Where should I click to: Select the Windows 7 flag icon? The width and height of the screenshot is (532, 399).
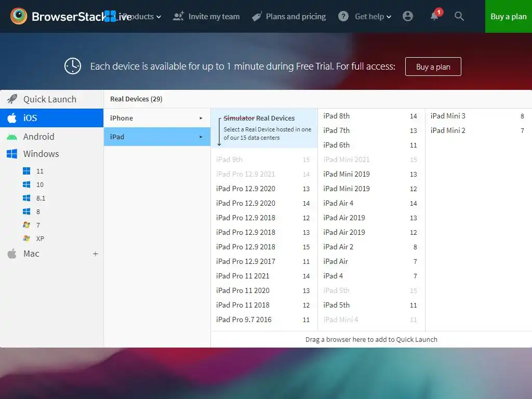(26, 225)
